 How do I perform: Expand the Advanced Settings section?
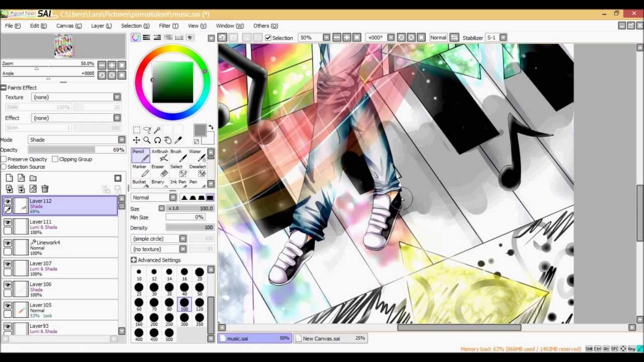click(133, 260)
